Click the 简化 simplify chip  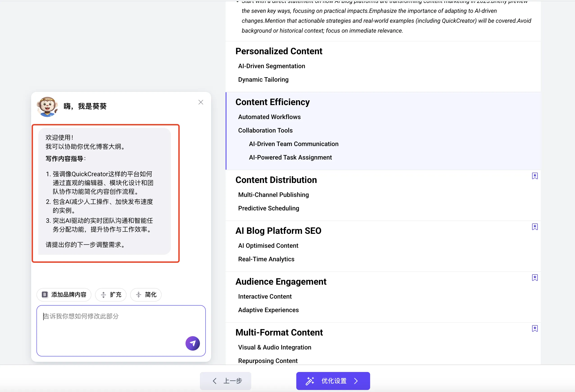click(x=146, y=295)
